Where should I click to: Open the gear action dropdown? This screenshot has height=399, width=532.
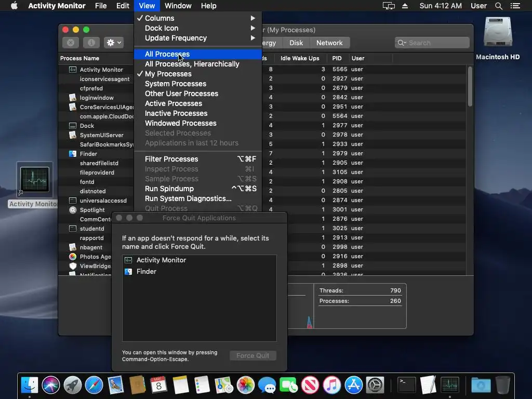tap(114, 43)
